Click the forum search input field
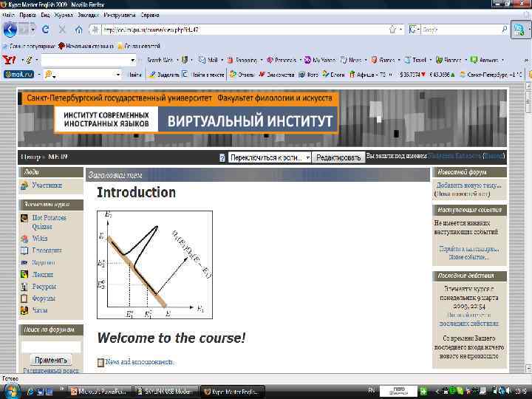The width and height of the screenshot is (532, 399). coord(51,347)
